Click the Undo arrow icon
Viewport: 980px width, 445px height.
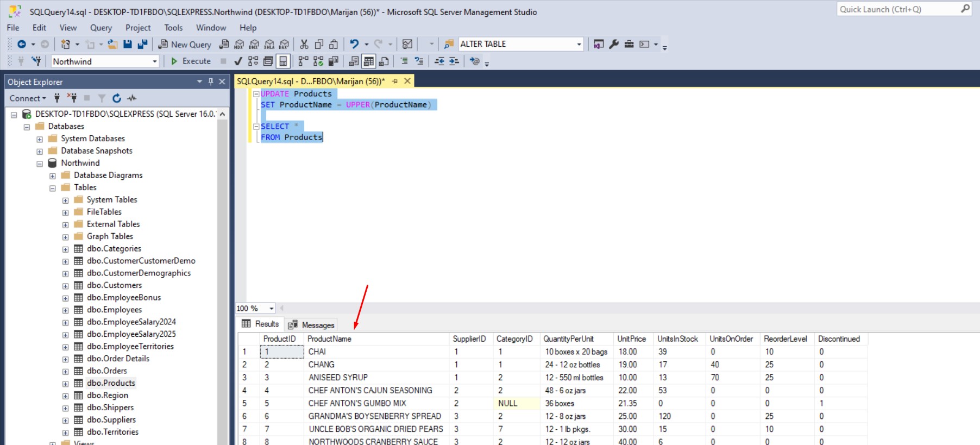pyautogui.click(x=354, y=45)
